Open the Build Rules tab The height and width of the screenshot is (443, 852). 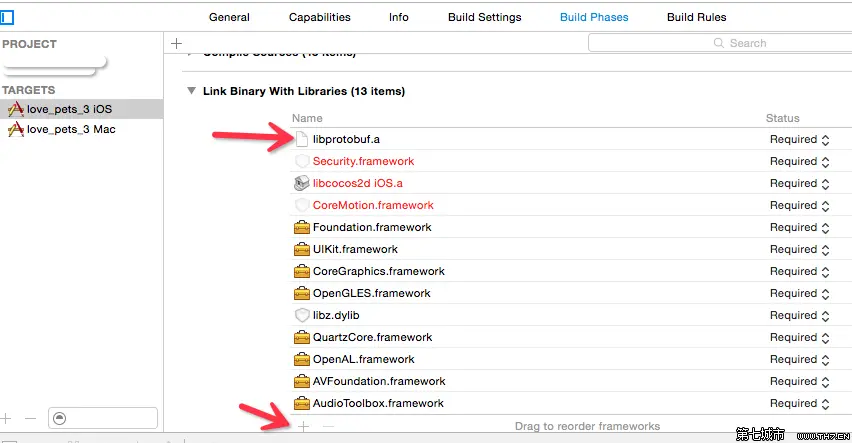[x=696, y=17]
